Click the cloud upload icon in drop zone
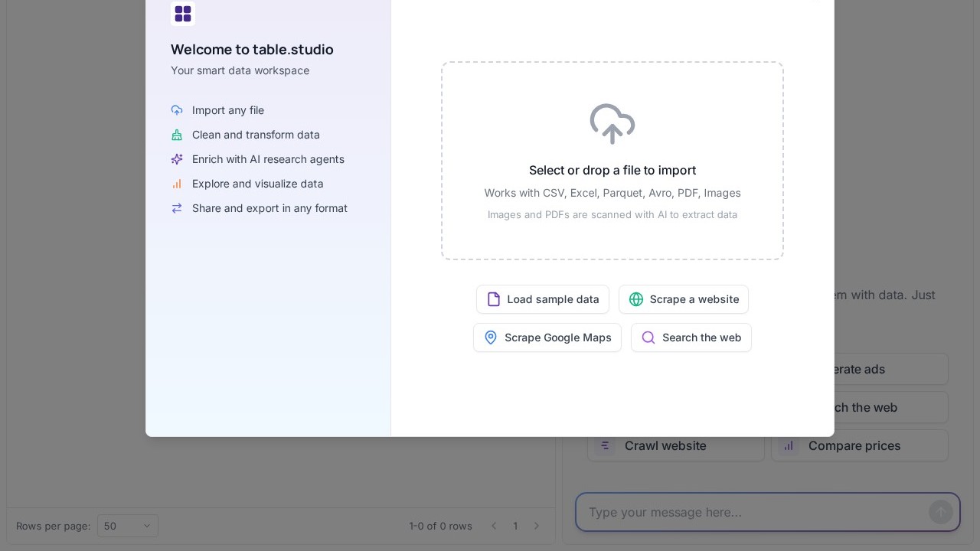 coord(612,124)
